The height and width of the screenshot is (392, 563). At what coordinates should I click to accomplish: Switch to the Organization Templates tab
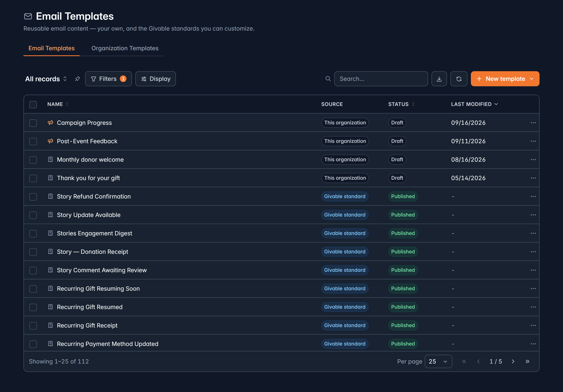click(125, 48)
